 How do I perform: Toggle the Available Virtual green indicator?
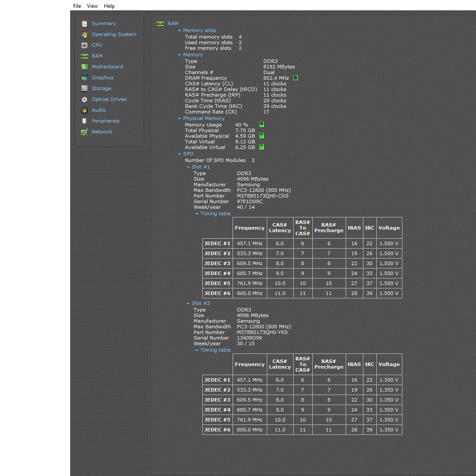[x=262, y=147]
